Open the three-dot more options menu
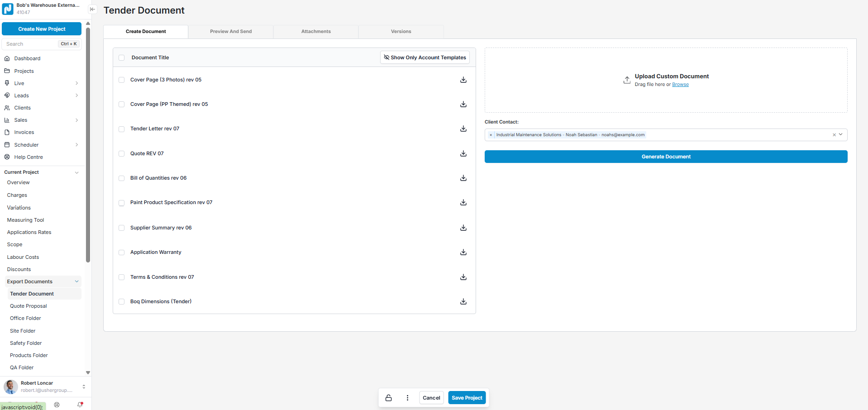 (407, 398)
